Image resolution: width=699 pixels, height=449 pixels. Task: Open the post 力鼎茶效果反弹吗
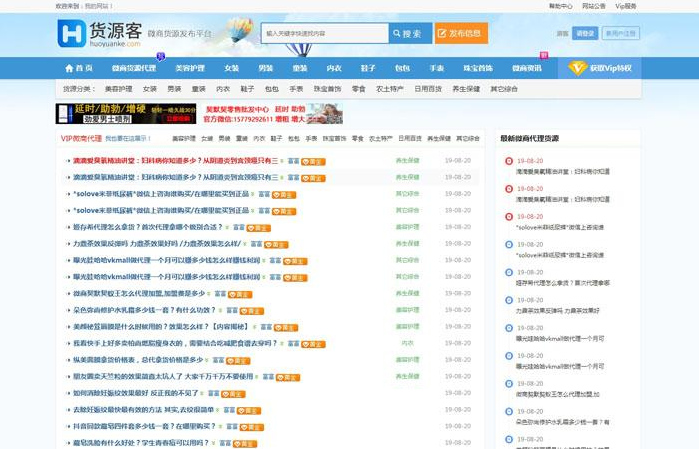[x=157, y=243]
